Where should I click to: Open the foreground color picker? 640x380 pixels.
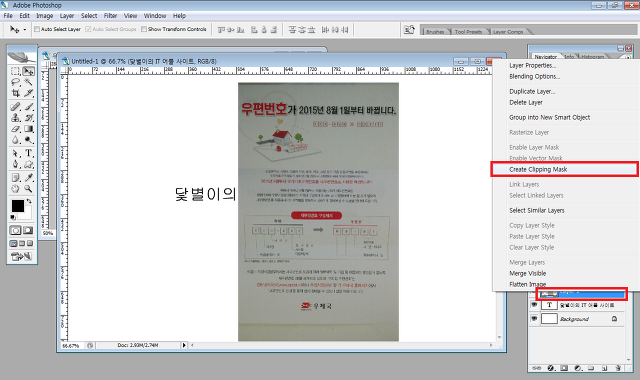pos(18,206)
